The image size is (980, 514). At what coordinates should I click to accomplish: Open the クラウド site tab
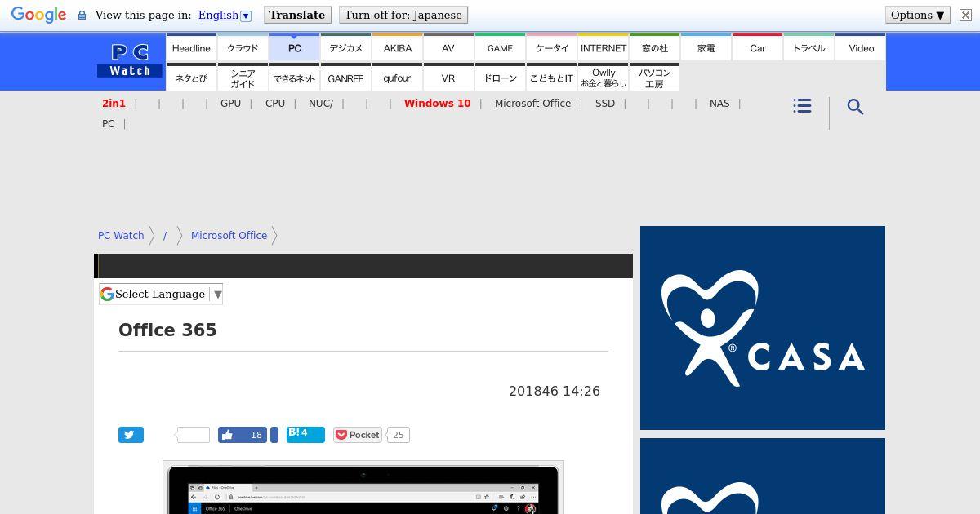pos(243,47)
